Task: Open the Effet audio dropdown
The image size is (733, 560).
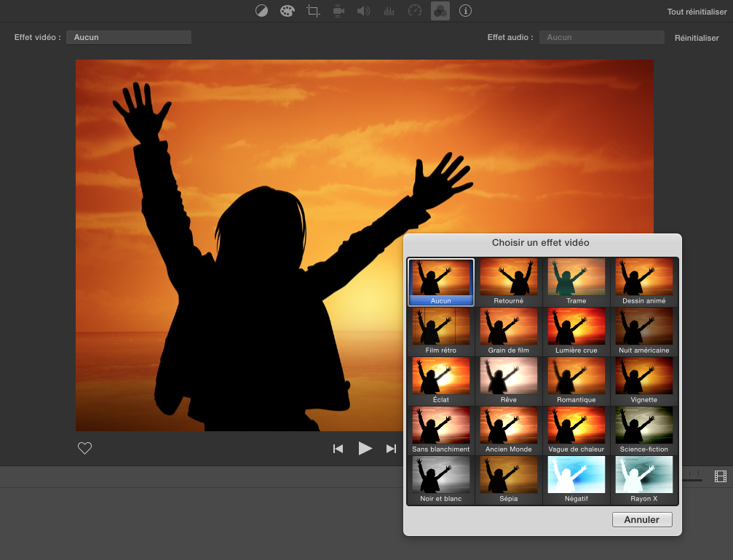Action: [601, 38]
